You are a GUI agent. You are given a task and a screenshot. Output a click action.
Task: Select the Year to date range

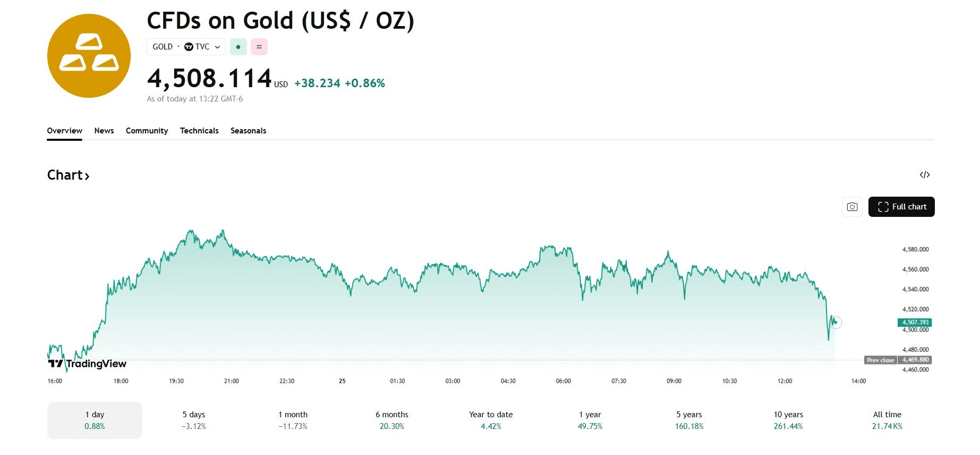(x=491, y=420)
